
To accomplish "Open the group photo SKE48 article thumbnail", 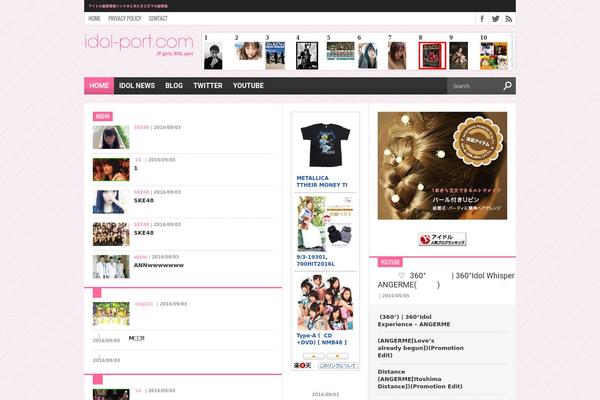I will (x=111, y=234).
